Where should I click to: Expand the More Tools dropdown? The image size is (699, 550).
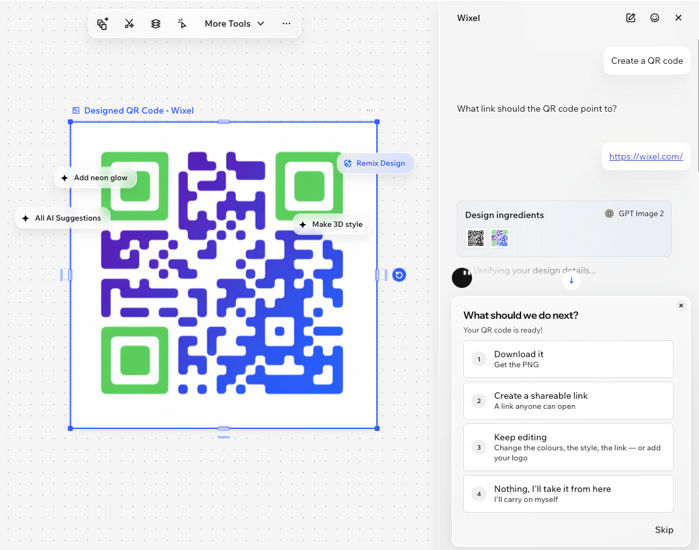tap(234, 24)
